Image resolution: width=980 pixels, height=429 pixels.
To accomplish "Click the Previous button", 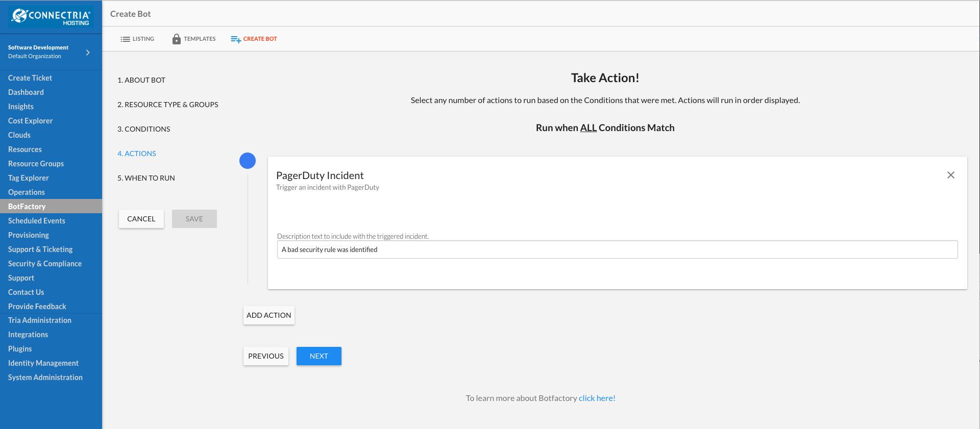I will (x=266, y=356).
